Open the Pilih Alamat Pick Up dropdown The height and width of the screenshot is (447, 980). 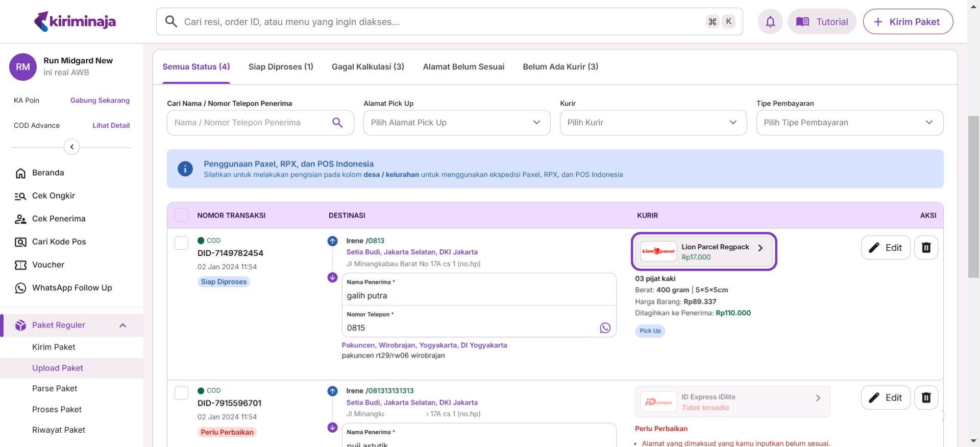coord(456,123)
